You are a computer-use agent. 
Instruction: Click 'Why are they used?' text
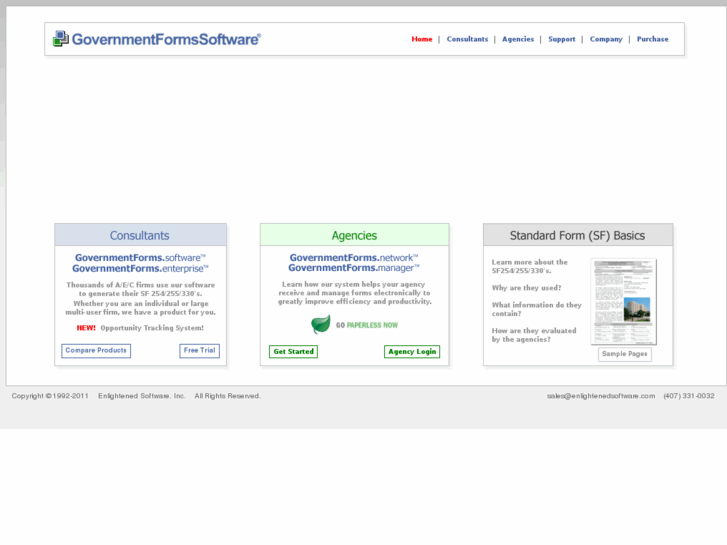tap(526, 288)
